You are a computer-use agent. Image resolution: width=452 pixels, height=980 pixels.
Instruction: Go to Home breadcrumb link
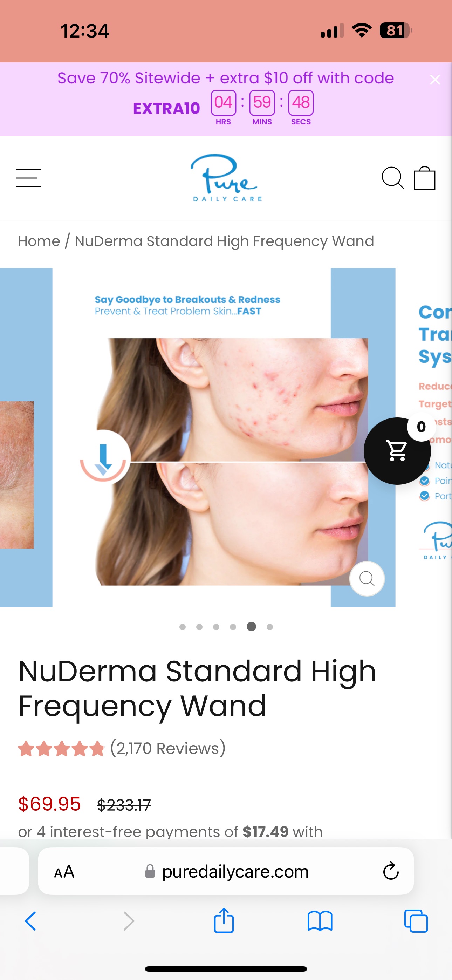[39, 241]
